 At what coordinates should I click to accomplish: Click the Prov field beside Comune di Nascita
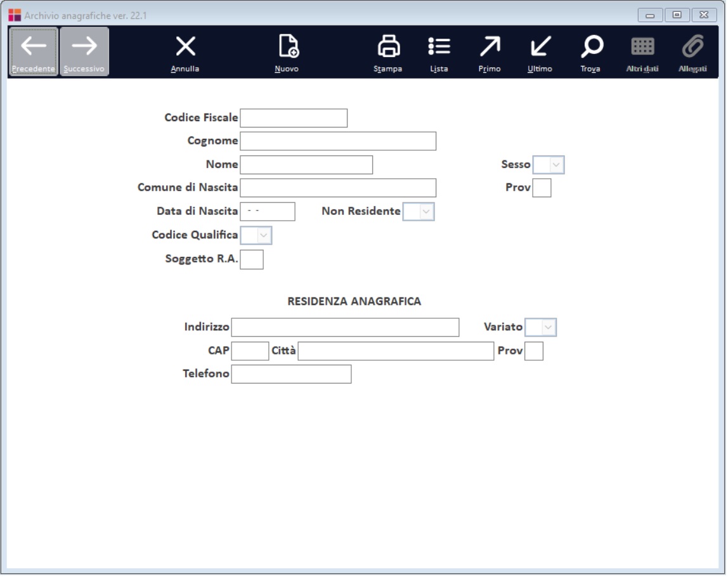(x=543, y=188)
